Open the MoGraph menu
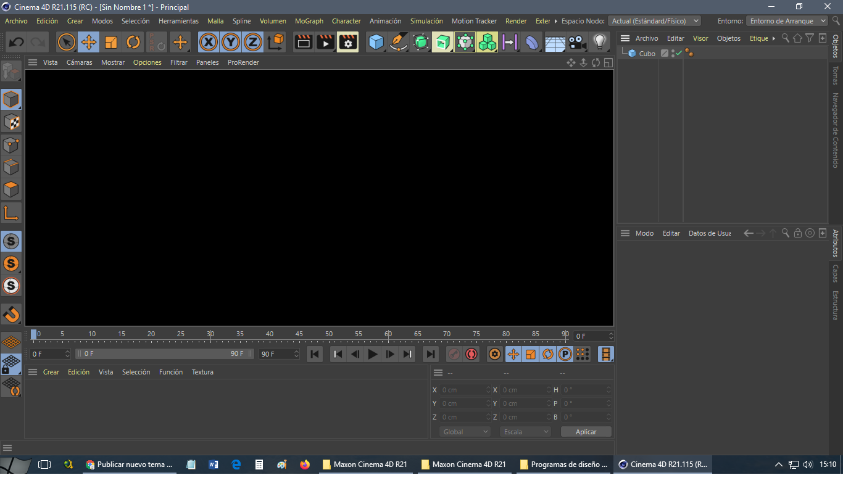Viewport: 843px width, 504px height. (x=309, y=21)
